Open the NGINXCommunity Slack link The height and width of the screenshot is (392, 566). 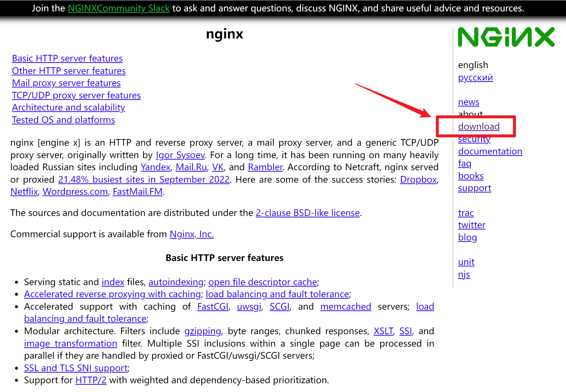[x=118, y=8]
